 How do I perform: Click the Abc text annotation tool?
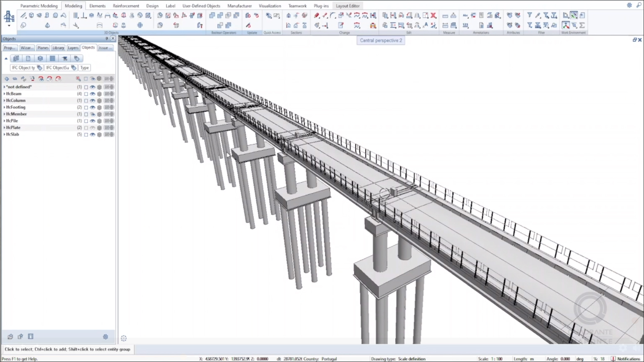(465, 16)
